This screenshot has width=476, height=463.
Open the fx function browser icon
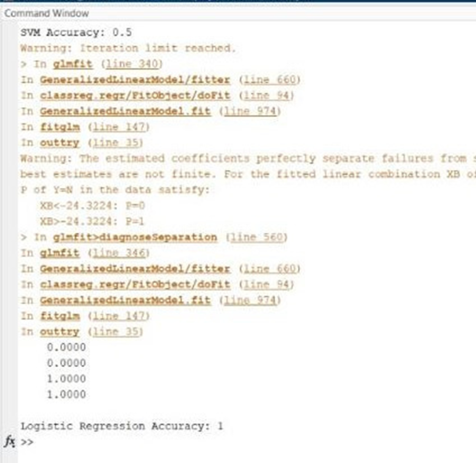[9, 441]
